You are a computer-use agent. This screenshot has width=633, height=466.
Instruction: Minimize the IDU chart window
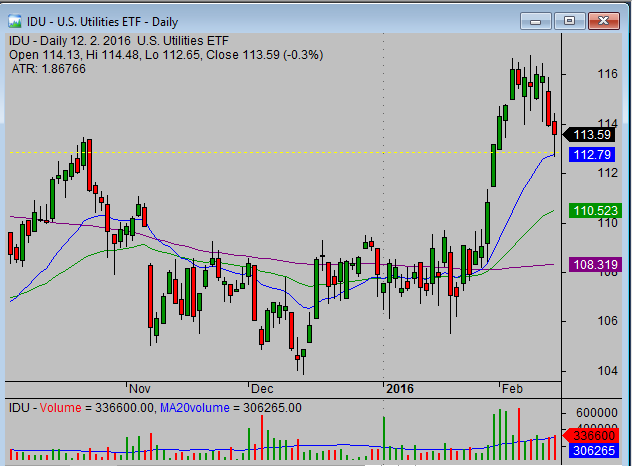pos(536,21)
